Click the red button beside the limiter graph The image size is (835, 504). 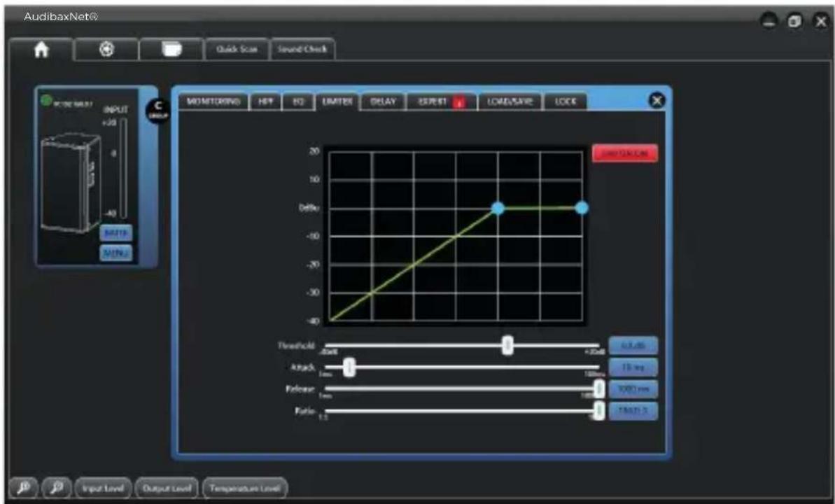pyautogui.click(x=625, y=153)
